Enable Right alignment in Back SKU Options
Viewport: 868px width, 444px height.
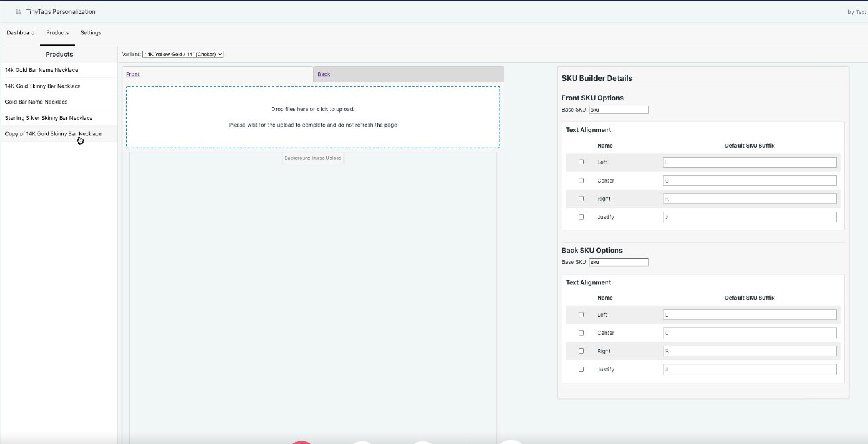pos(581,351)
